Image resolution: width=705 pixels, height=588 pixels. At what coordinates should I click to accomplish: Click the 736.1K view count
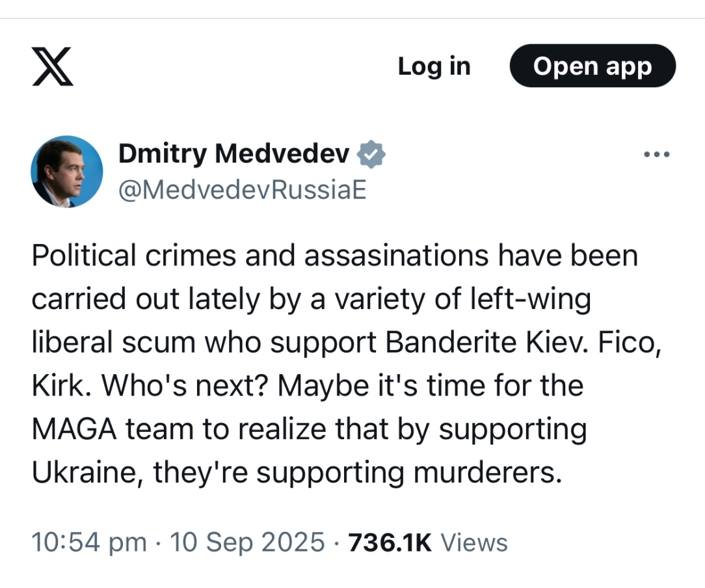point(390,542)
